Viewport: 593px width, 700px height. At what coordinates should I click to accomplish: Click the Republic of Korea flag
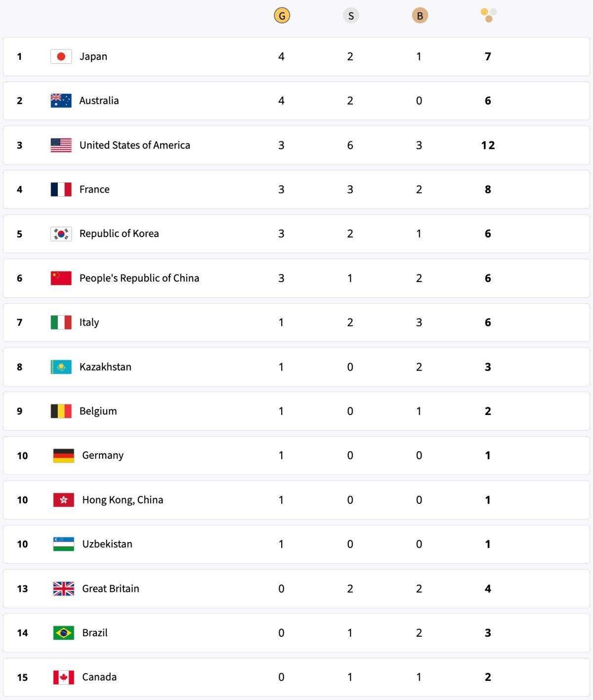(61, 234)
